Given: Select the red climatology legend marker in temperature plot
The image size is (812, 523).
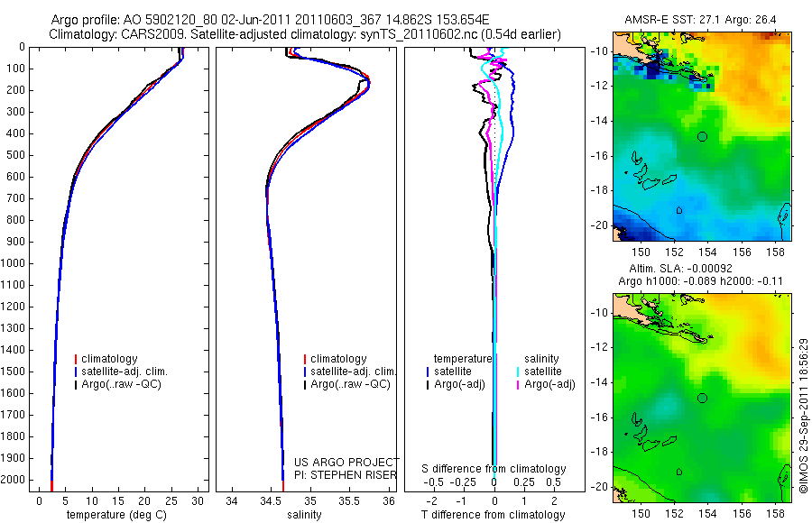Looking at the screenshot, I should pyautogui.click(x=76, y=359).
